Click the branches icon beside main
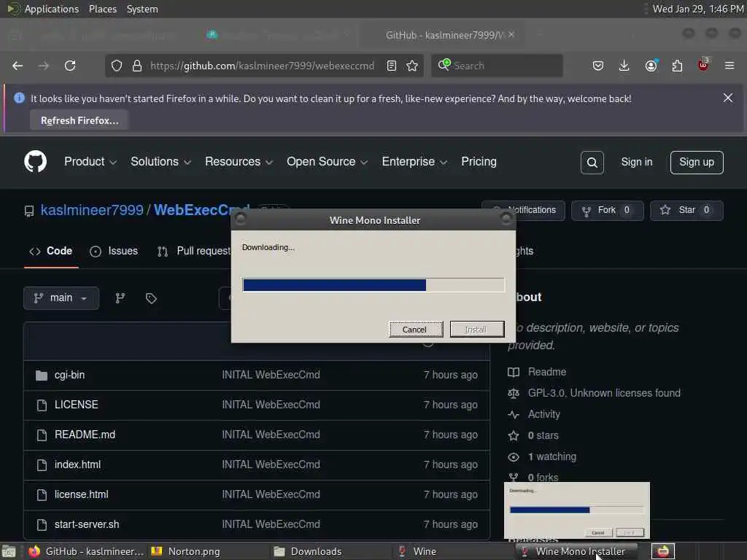This screenshot has height=560, width=747. pos(120,298)
